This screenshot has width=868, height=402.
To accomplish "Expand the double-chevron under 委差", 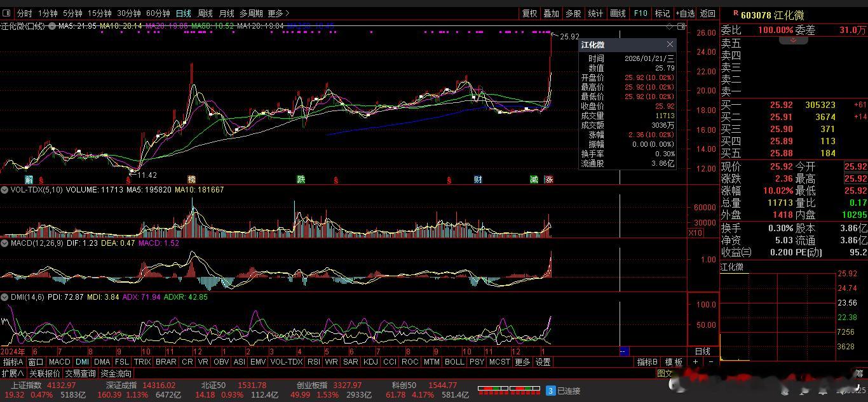I will pyautogui.click(x=793, y=40).
